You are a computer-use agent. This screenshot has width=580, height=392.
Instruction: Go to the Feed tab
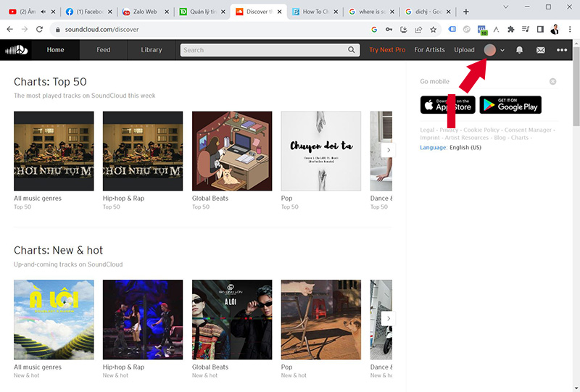(x=104, y=50)
